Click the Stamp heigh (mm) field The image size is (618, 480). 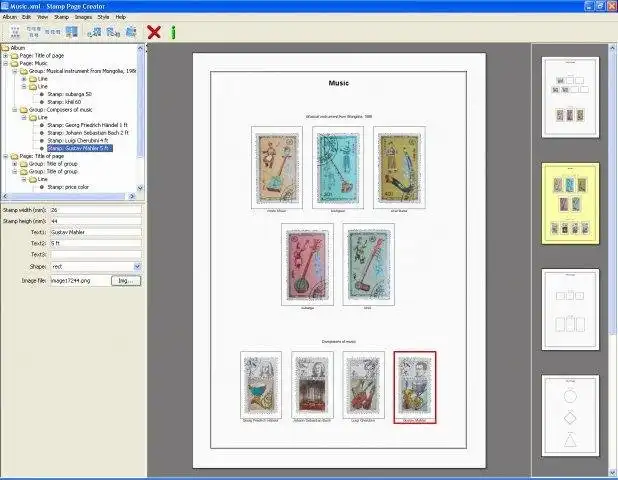pyautogui.click(x=96, y=221)
